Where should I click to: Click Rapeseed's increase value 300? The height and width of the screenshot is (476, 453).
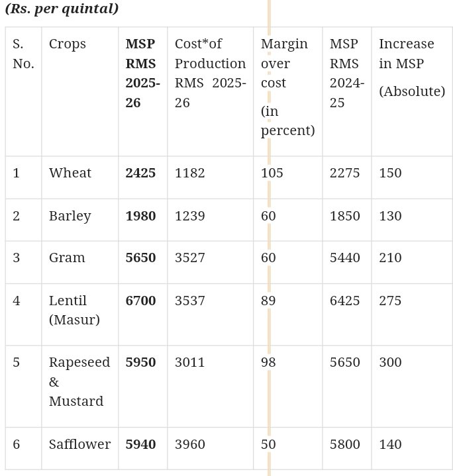[391, 362]
